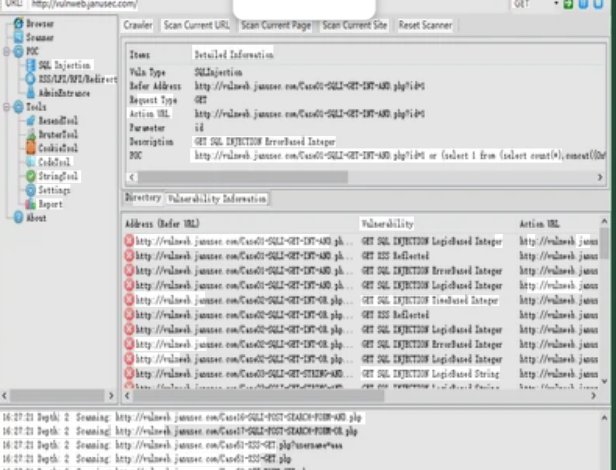Viewport: 616px width, 470px height.
Task: Switch to the Directory tab
Action: 143,197
